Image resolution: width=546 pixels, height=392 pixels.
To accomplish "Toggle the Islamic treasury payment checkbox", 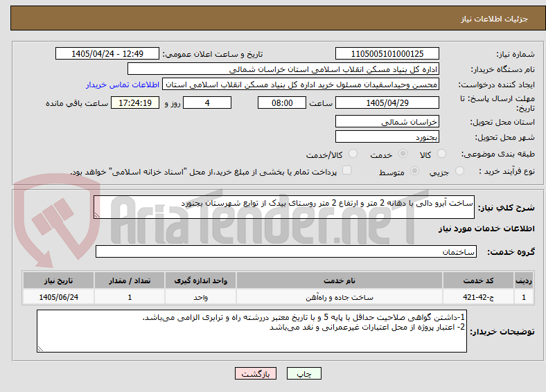I will coord(346,170).
